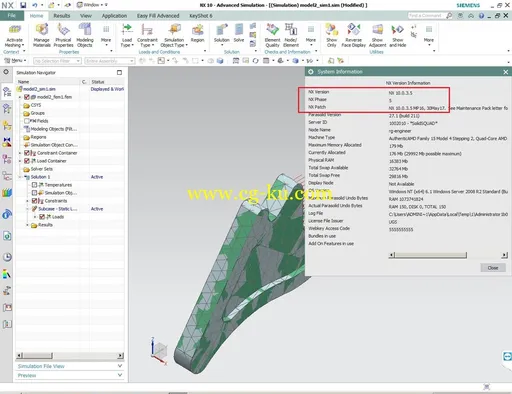Switch to the View ribbon tab
The height and width of the screenshot is (394, 512).
pyautogui.click(x=86, y=16)
